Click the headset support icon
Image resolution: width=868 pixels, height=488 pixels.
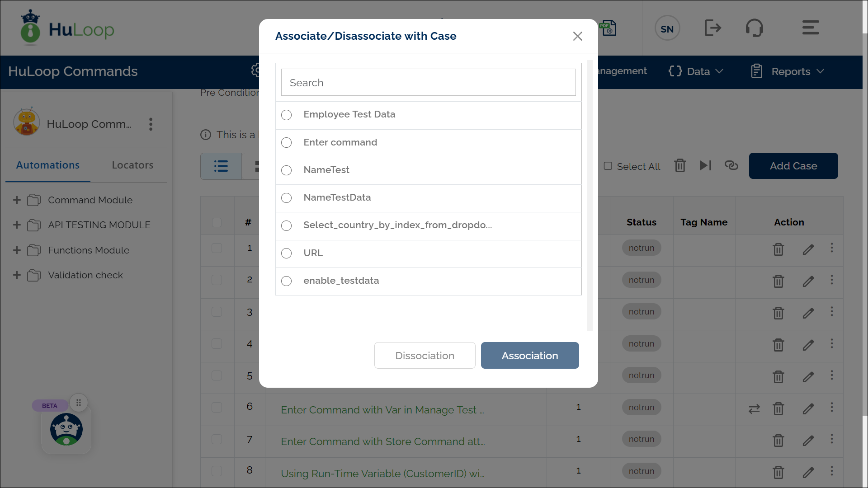coord(754,28)
